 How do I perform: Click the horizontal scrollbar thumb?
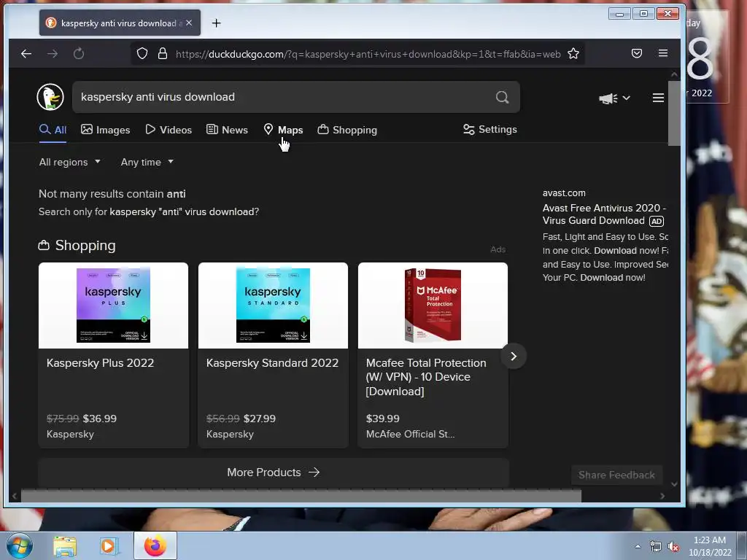301,496
